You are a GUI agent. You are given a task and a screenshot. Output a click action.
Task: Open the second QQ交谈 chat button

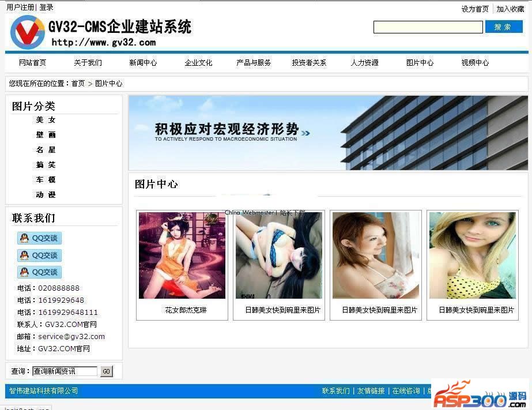click(x=39, y=255)
